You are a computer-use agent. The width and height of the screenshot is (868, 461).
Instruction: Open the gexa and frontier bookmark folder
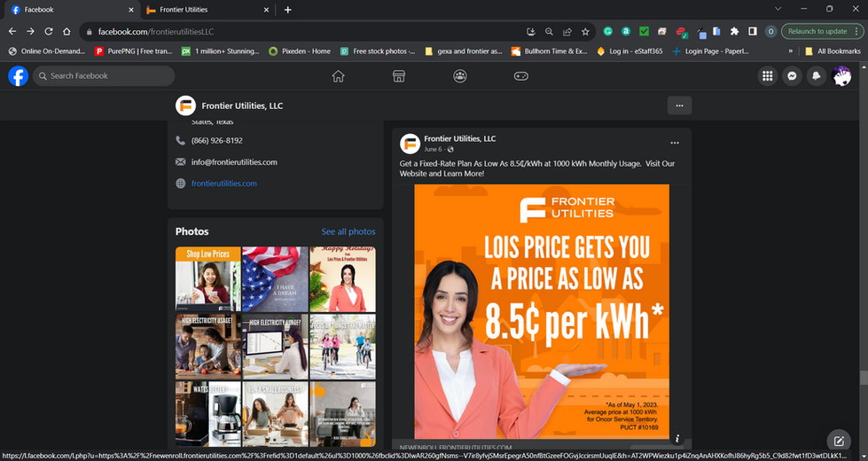pos(464,51)
